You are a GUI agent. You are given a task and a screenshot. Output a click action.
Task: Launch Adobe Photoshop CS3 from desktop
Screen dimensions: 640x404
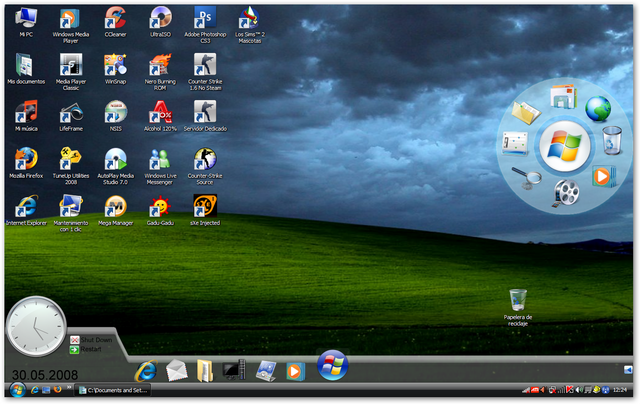[x=205, y=18]
